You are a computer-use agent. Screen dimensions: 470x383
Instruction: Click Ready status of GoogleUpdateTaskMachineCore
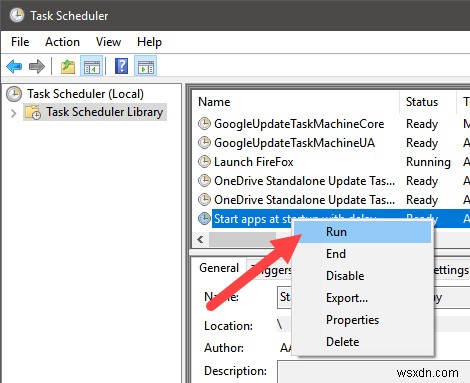(422, 124)
